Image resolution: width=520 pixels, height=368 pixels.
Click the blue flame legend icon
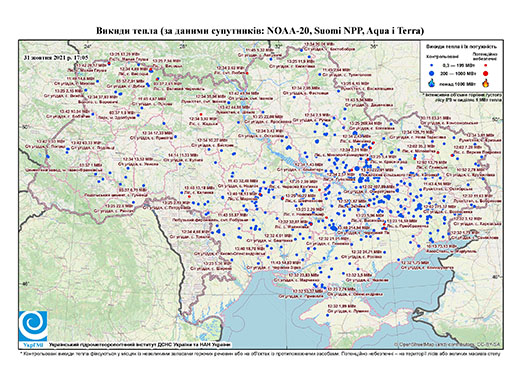tap(432, 83)
